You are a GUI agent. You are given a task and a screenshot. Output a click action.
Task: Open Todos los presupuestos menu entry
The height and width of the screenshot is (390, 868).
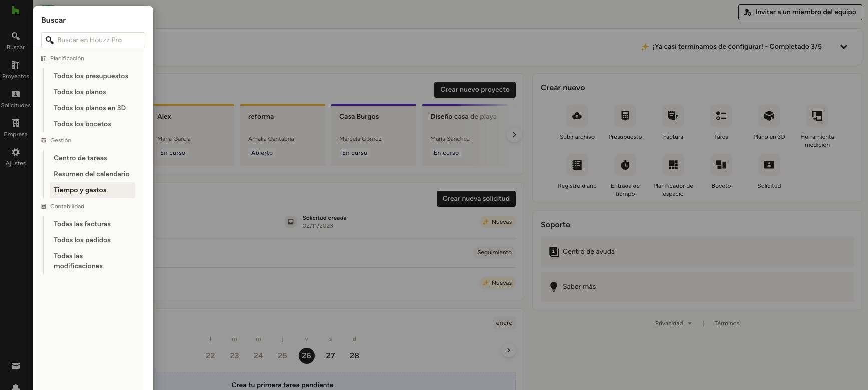click(91, 76)
